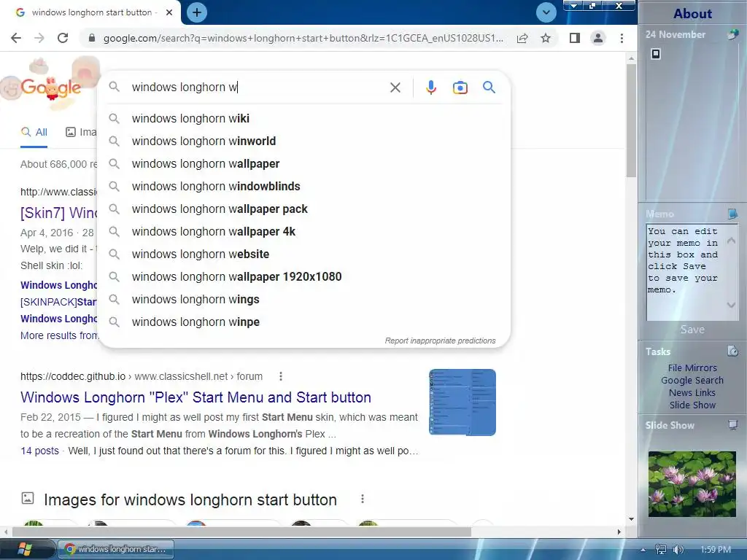The height and width of the screenshot is (560, 747).
Task: Pick suggestion windows longhorn wallpaper pack
Action: (x=304, y=209)
